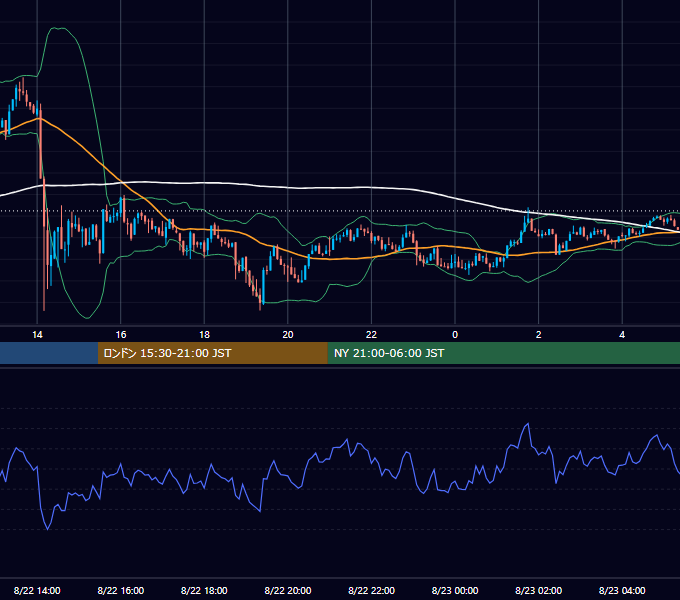Click the 18 hour axis label
This screenshot has height=600, width=680.
[204, 335]
